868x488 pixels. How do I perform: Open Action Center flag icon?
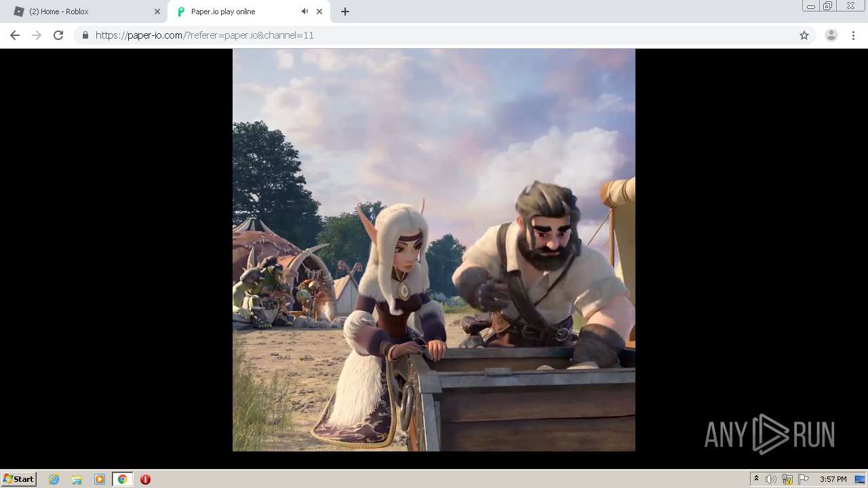pyautogui.click(x=804, y=479)
